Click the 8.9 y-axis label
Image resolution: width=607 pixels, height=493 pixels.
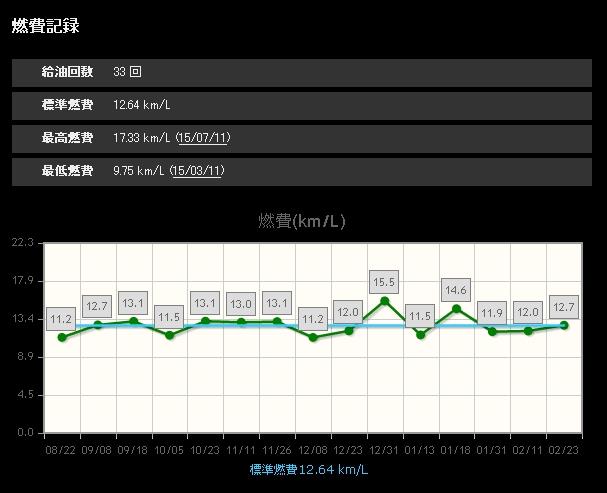pos(25,356)
